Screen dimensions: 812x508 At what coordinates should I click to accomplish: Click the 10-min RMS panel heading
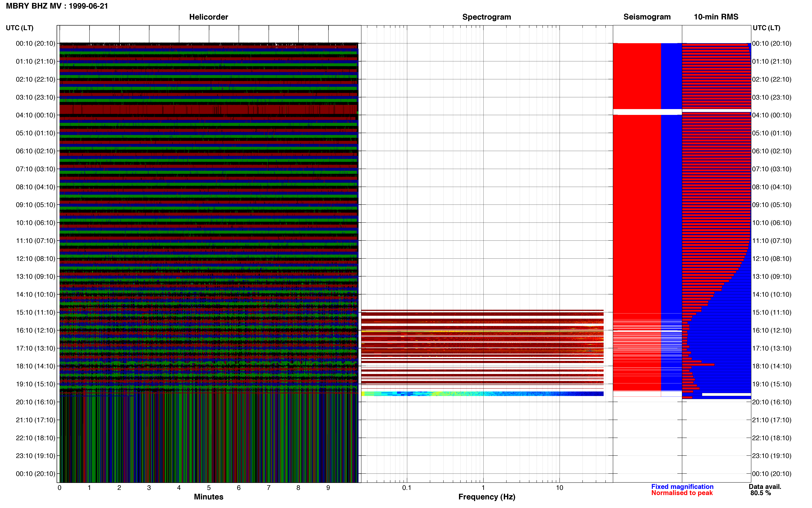pos(716,17)
